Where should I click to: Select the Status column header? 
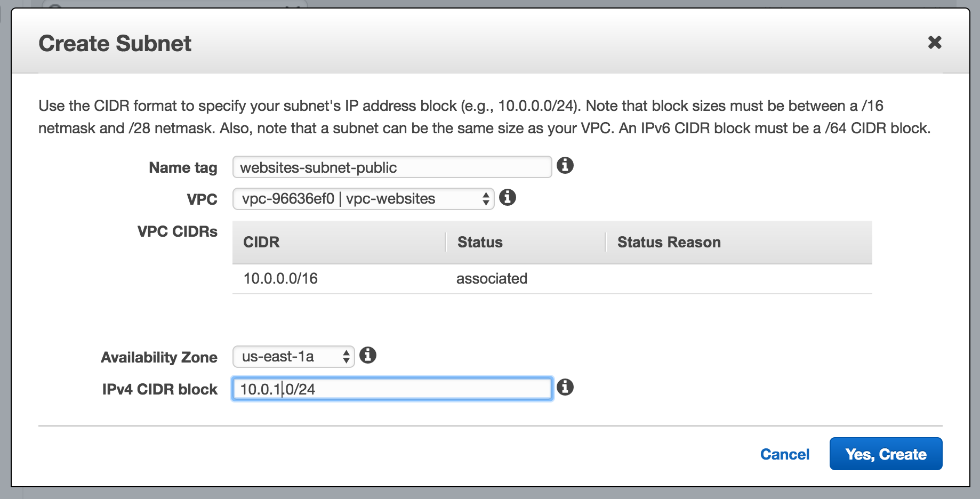479,242
